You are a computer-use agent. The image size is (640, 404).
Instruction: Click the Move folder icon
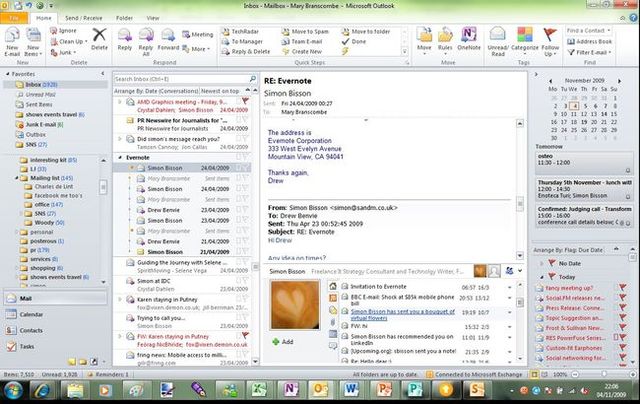coord(424,35)
